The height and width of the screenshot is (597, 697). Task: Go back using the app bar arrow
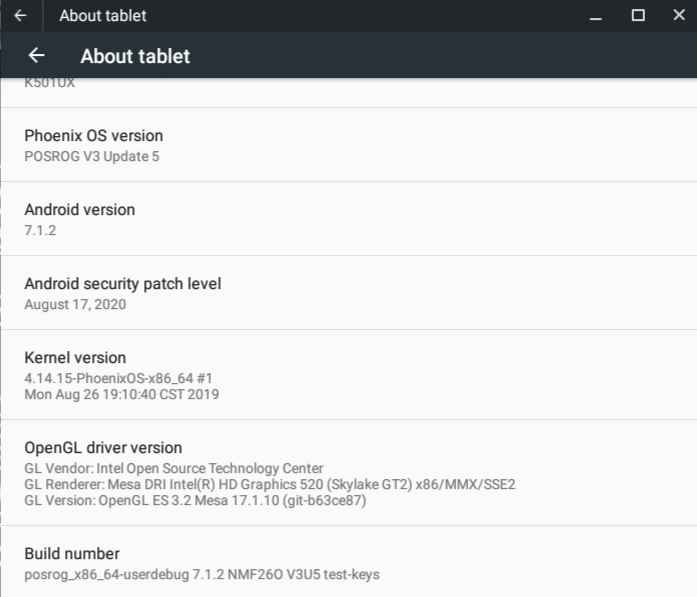[37, 56]
